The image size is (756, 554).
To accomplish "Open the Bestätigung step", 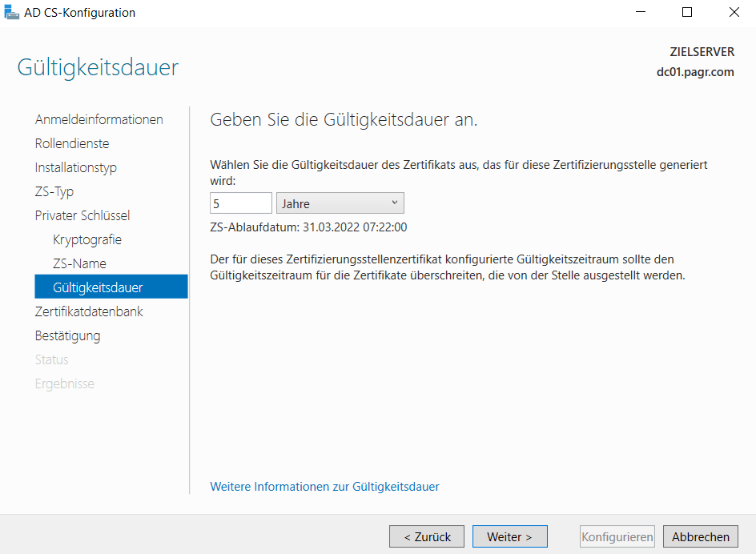I will [x=67, y=335].
